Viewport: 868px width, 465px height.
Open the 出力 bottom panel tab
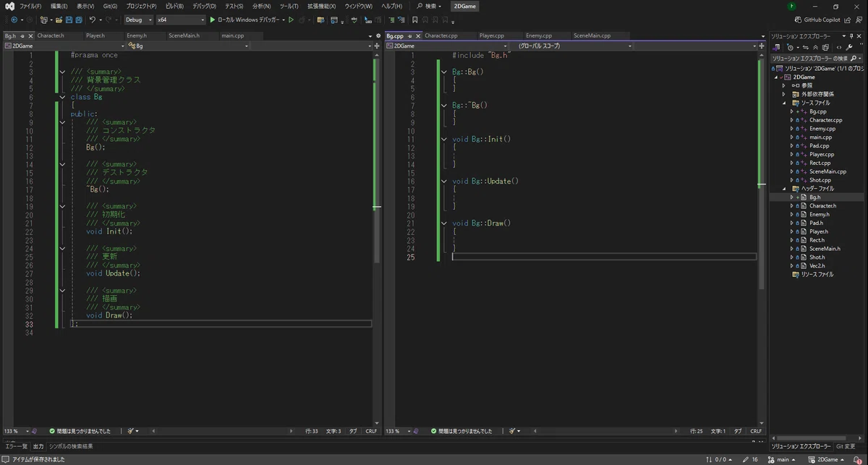click(38, 447)
